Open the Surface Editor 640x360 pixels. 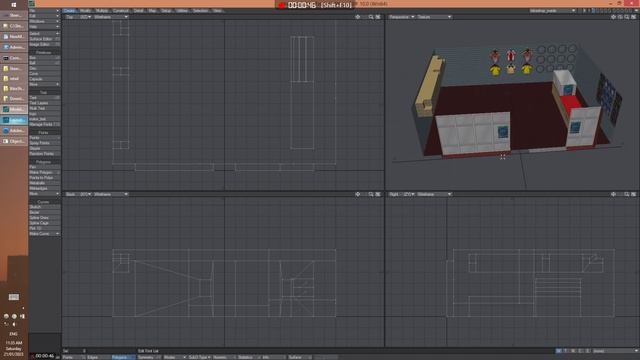44,39
